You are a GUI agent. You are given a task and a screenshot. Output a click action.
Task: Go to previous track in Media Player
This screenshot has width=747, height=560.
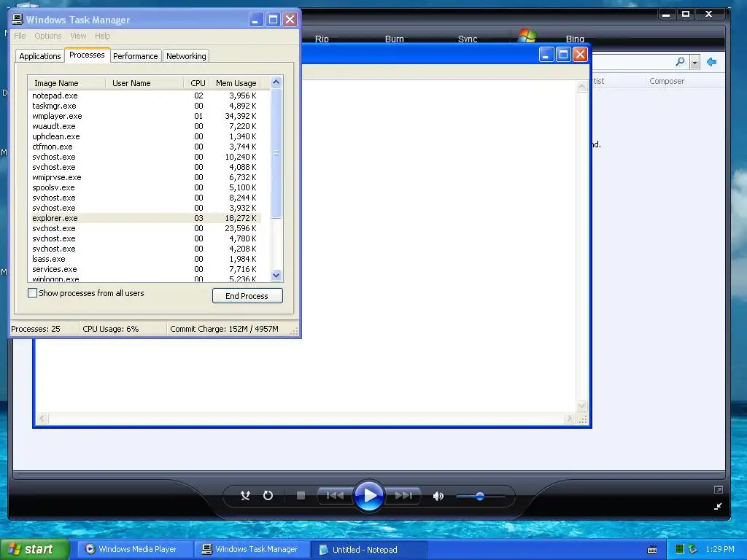pos(334,496)
